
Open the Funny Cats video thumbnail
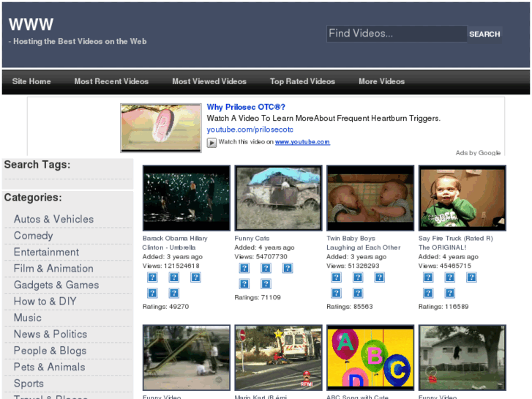tap(278, 198)
